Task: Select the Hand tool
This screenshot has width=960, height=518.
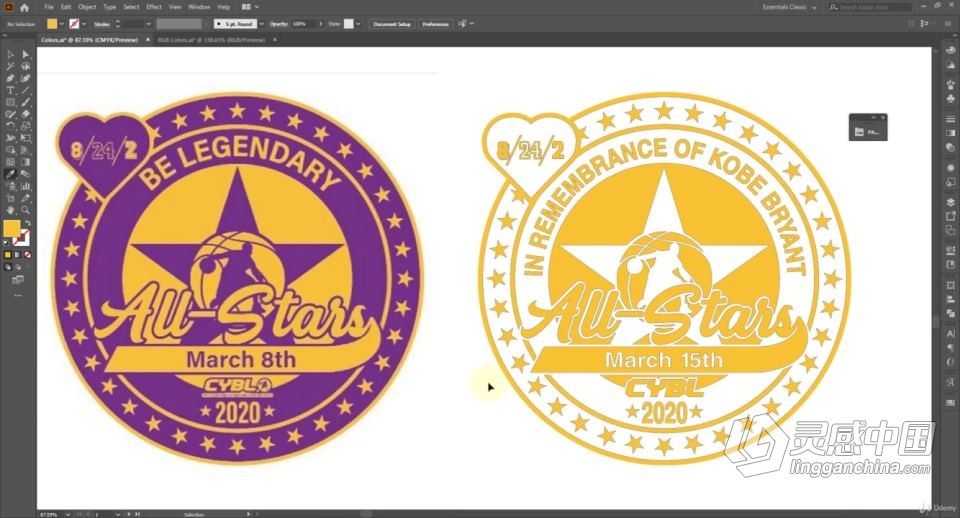Action: [10, 210]
